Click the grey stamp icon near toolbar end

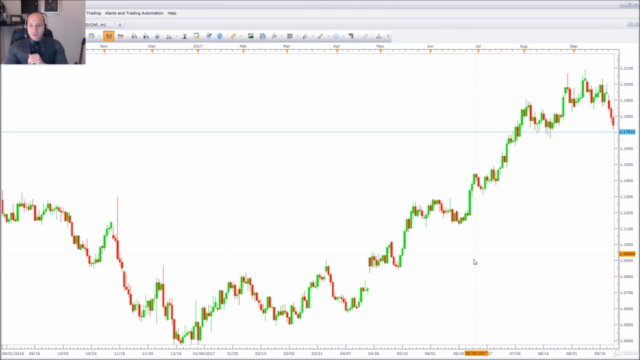(x=378, y=36)
